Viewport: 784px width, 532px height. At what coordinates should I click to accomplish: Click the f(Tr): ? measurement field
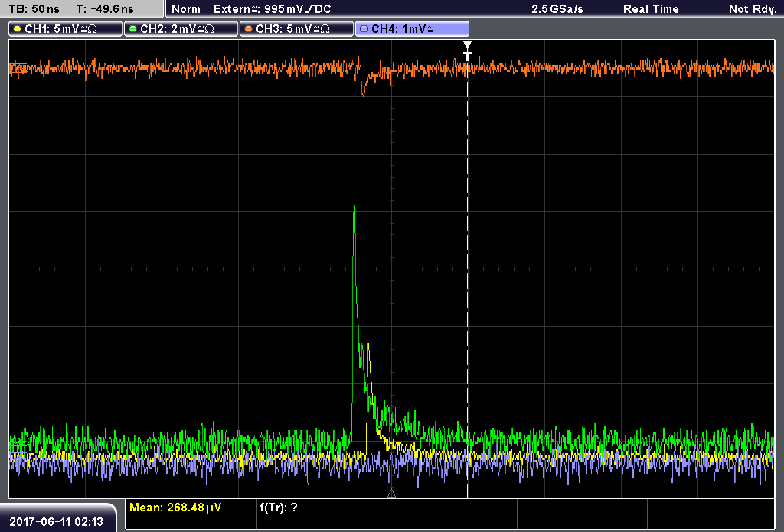pos(279,508)
